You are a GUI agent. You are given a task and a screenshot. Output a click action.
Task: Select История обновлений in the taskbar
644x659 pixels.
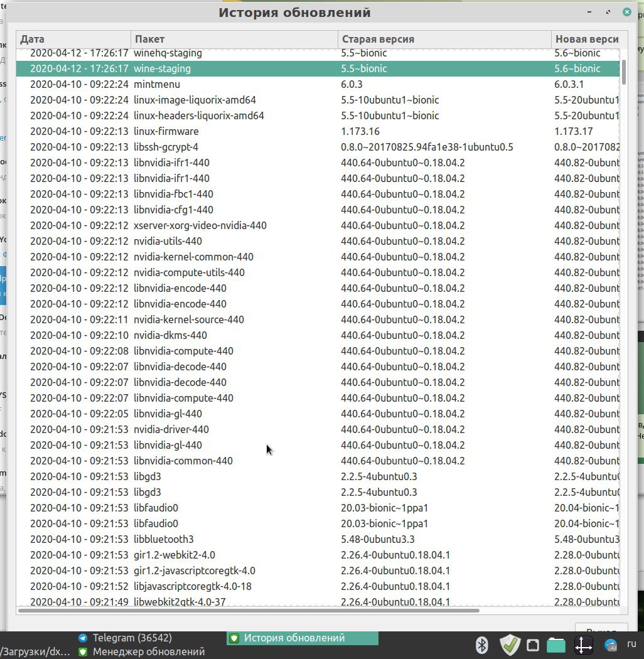click(303, 638)
